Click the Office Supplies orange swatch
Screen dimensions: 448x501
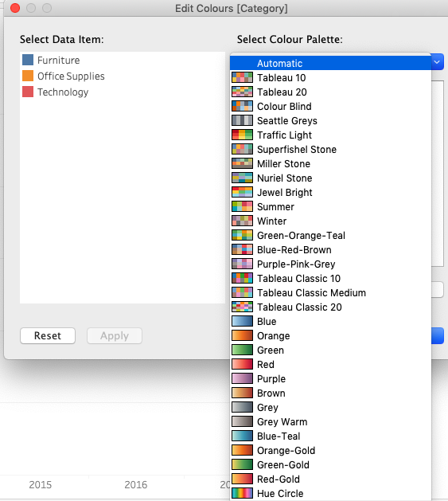click(28, 76)
